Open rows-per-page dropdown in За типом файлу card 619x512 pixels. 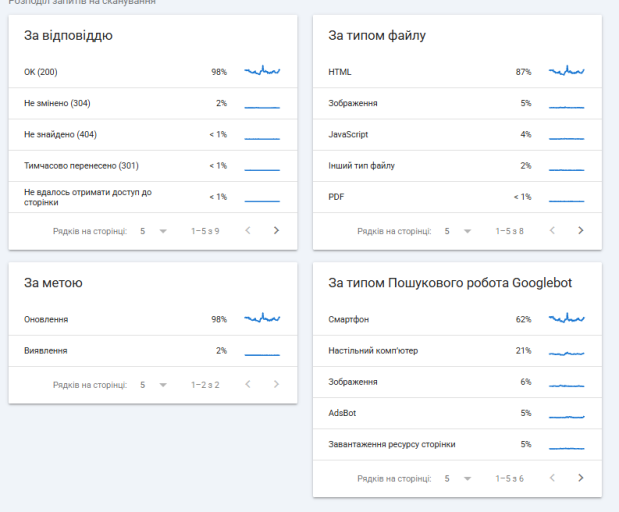pyautogui.click(x=458, y=231)
